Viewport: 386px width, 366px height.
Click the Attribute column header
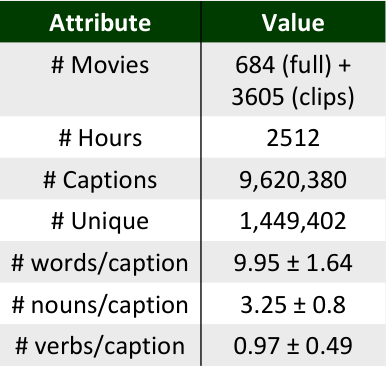coord(100,22)
